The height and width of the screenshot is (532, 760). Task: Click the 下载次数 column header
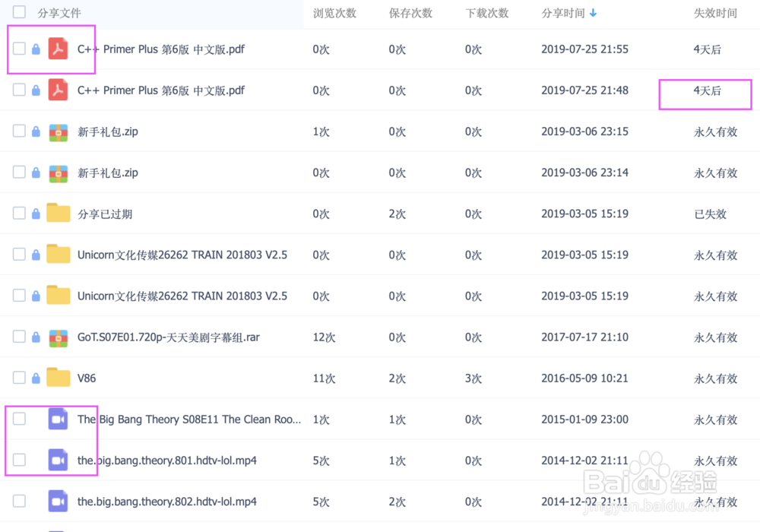[486, 13]
